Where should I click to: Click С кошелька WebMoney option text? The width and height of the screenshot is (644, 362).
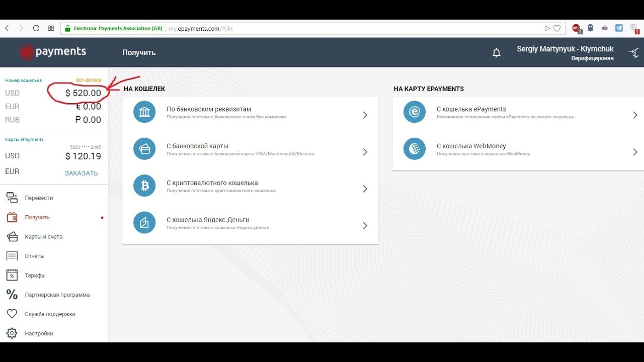(471, 146)
